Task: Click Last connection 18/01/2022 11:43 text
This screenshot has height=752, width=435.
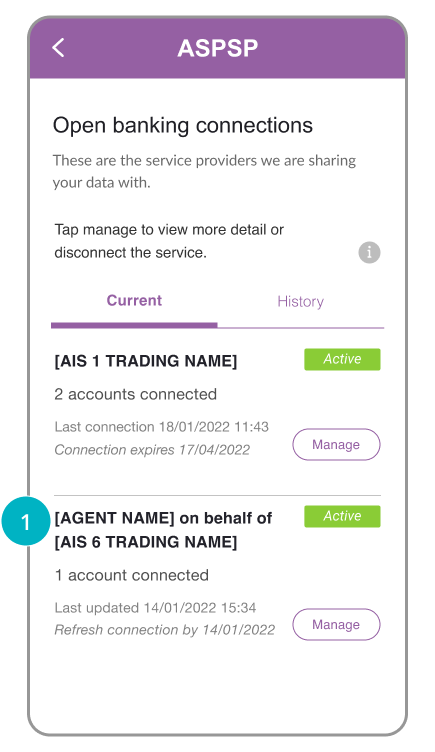Action: 162,427
